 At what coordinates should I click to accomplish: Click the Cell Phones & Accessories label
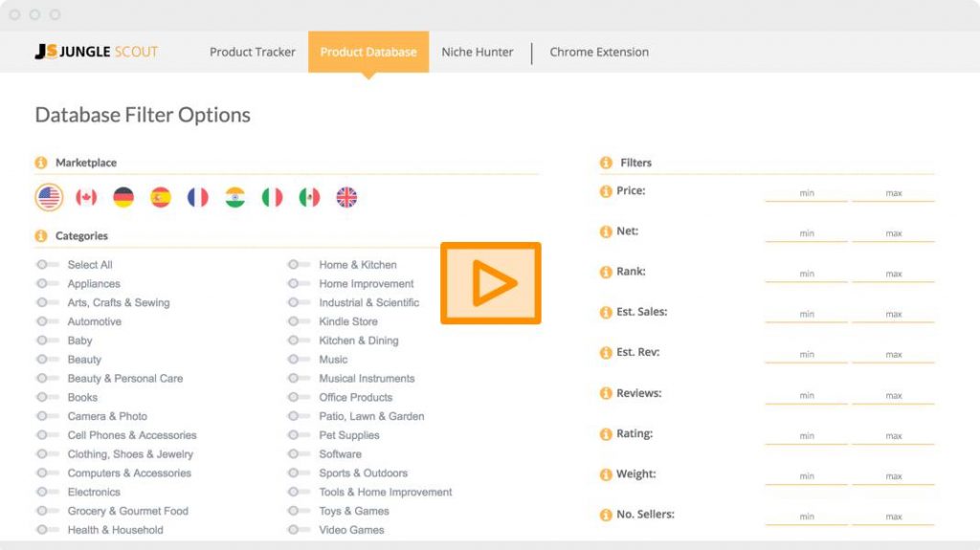pos(132,435)
